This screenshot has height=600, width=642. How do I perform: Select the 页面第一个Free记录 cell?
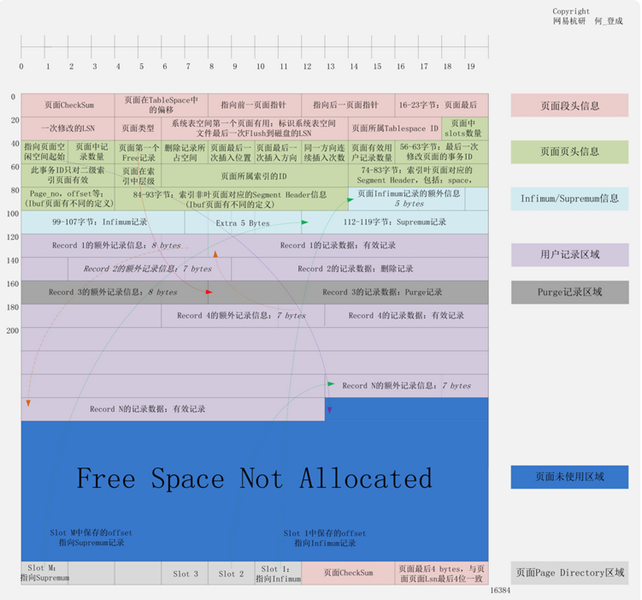(x=138, y=152)
